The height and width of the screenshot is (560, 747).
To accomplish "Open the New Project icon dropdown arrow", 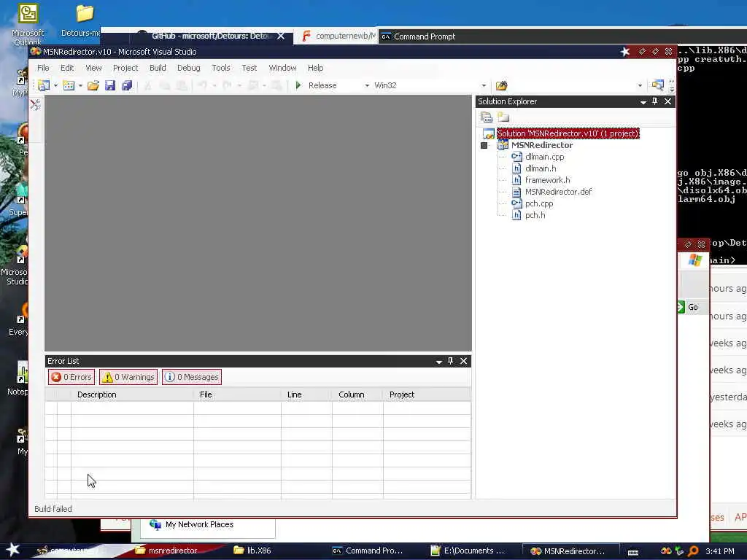I will pos(55,86).
